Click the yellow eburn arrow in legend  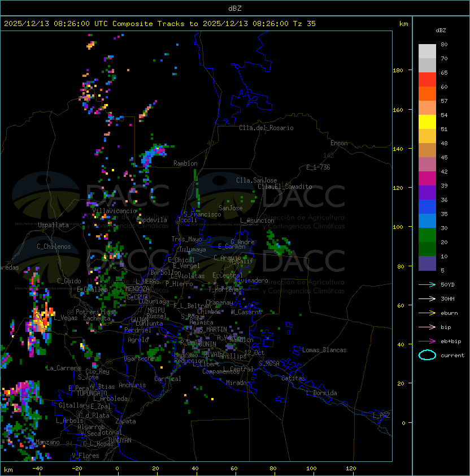[427, 313]
